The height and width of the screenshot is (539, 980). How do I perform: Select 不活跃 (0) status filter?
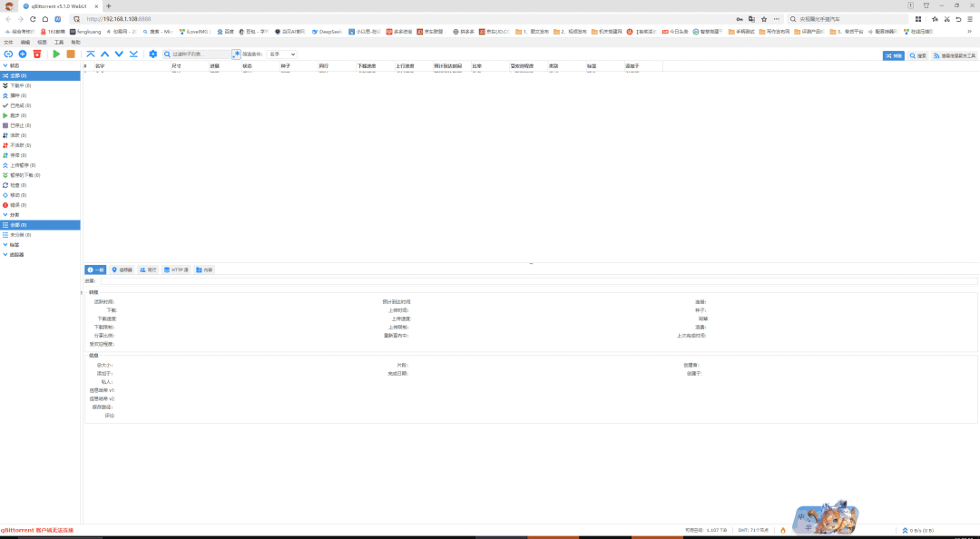click(40, 146)
